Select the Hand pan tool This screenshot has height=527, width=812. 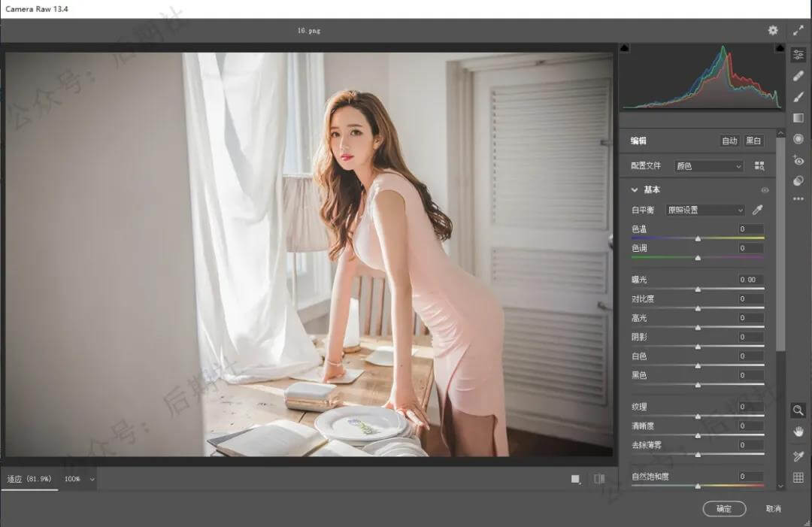tap(798, 432)
